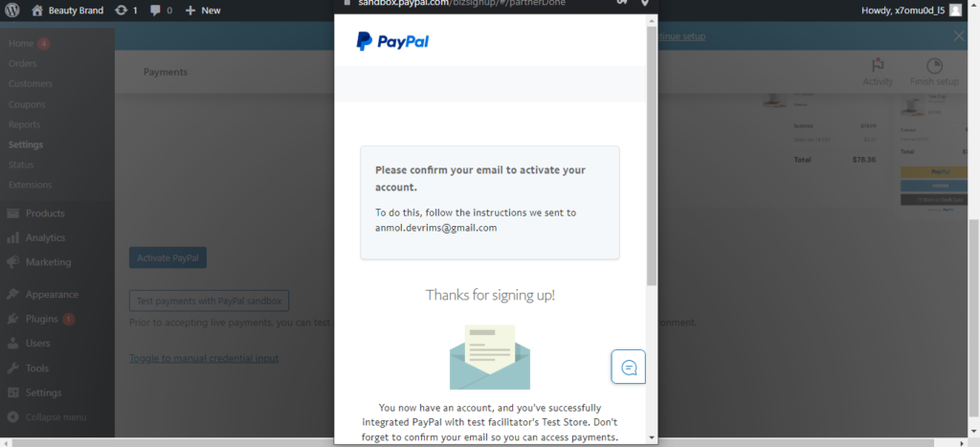
Task: Open the PayPal chat help icon
Action: click(628, 367)
